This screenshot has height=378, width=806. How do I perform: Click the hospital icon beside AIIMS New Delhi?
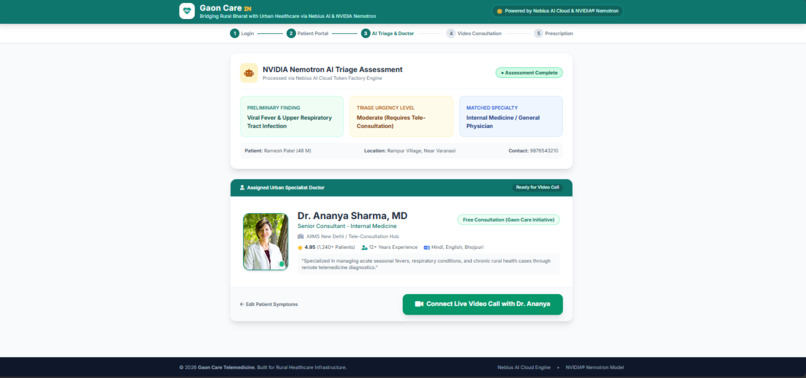point(301,237)
